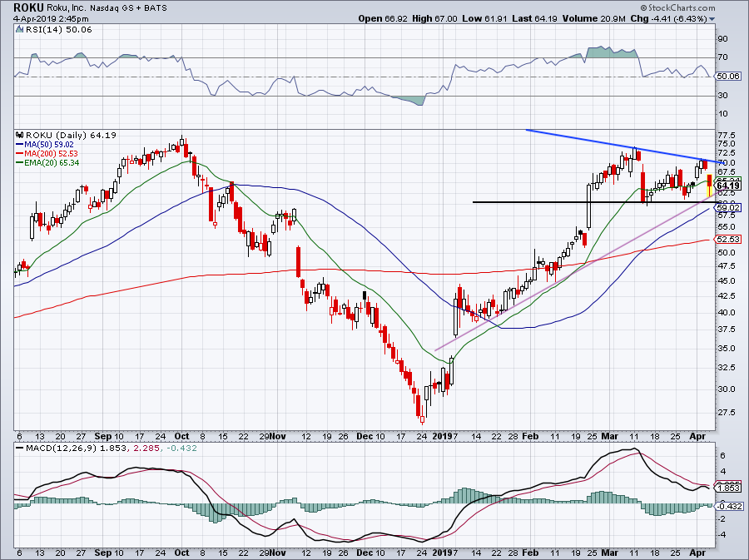This screenshot has width=749, height=560.
Task: Click 'Apr' on the bottom MACD date axis
Action: tap(698, 553)
